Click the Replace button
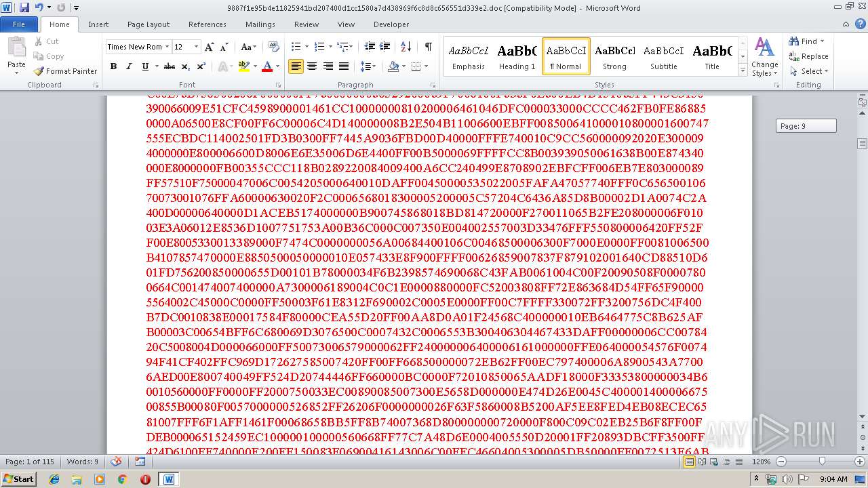 (x=808, y=56)
